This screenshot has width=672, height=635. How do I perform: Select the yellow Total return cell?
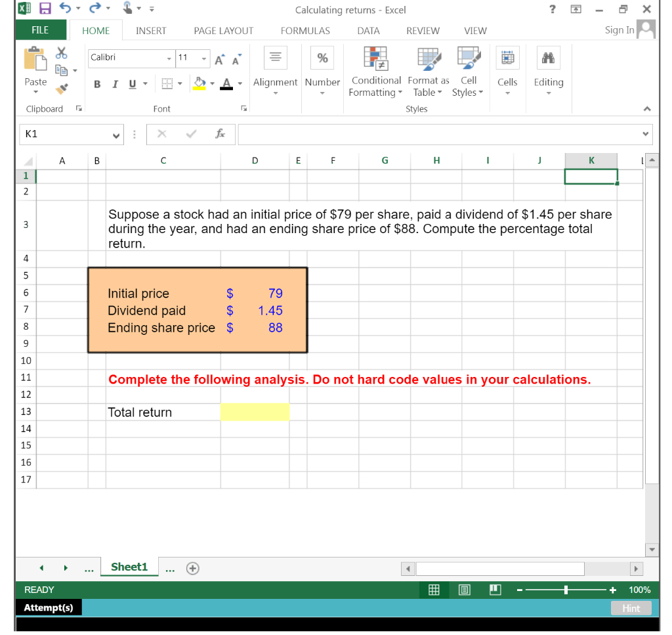(255, 412)
